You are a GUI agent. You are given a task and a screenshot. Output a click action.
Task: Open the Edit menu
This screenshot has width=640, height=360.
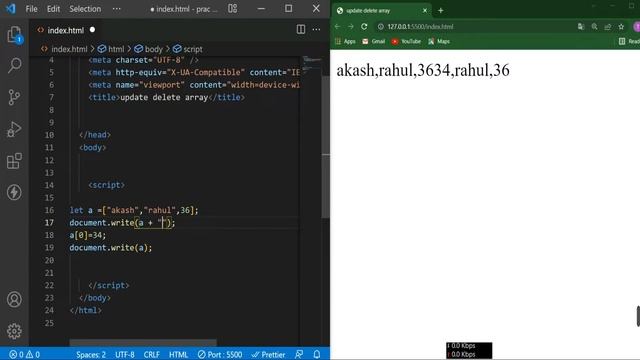coord(53,9)
